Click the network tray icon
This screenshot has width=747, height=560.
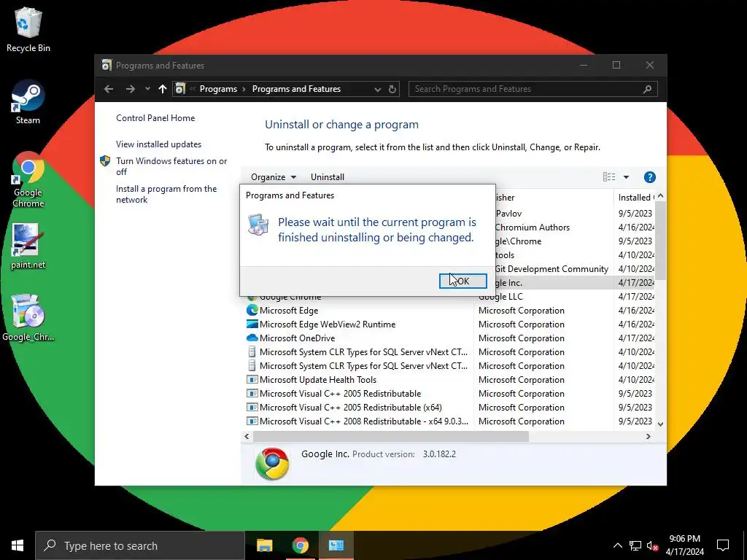[x=635, y=545]
